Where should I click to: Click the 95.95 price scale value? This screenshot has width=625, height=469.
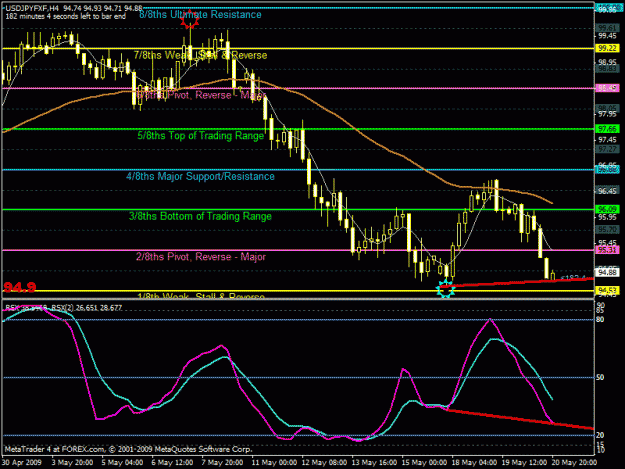click(607, 217)
